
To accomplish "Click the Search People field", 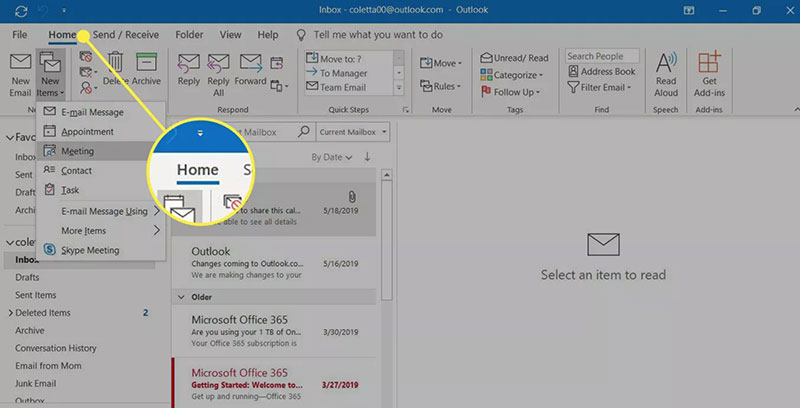I will click(602, 56).
